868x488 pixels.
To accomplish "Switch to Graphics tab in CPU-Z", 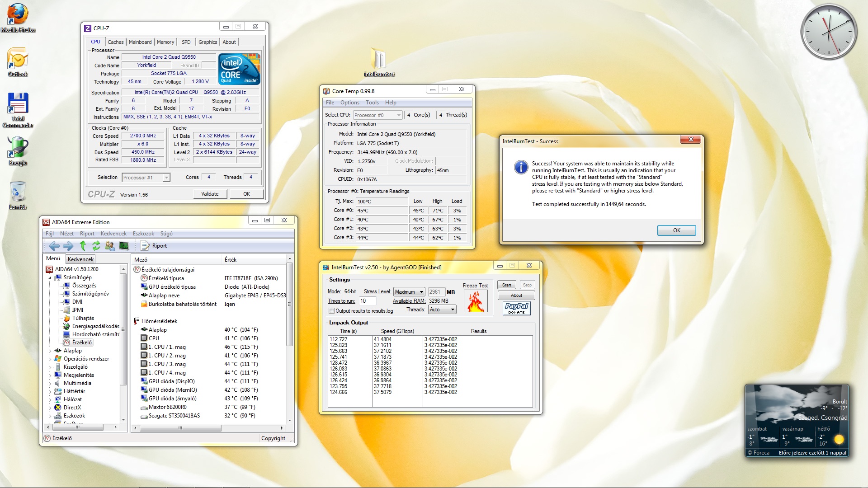I will point(208,42).
